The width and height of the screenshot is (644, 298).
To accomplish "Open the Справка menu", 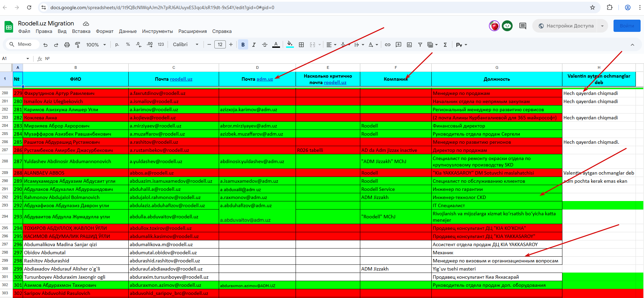I will tap(222, 31).
